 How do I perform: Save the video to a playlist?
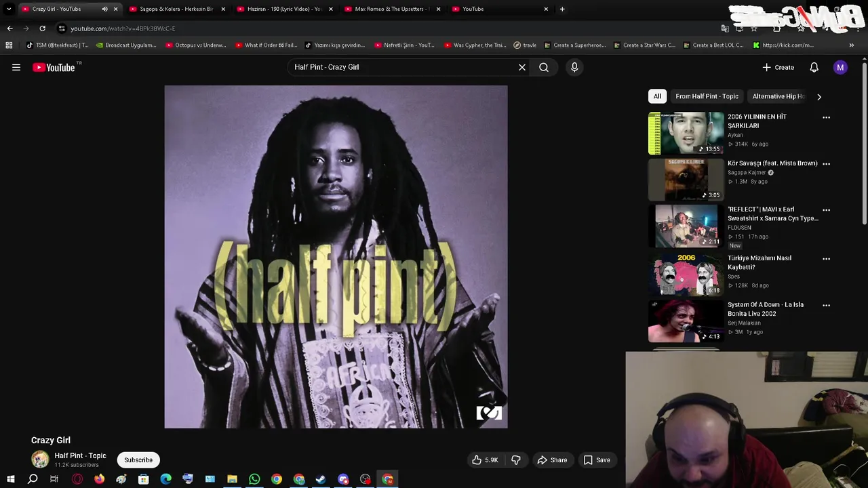[597, 460]
